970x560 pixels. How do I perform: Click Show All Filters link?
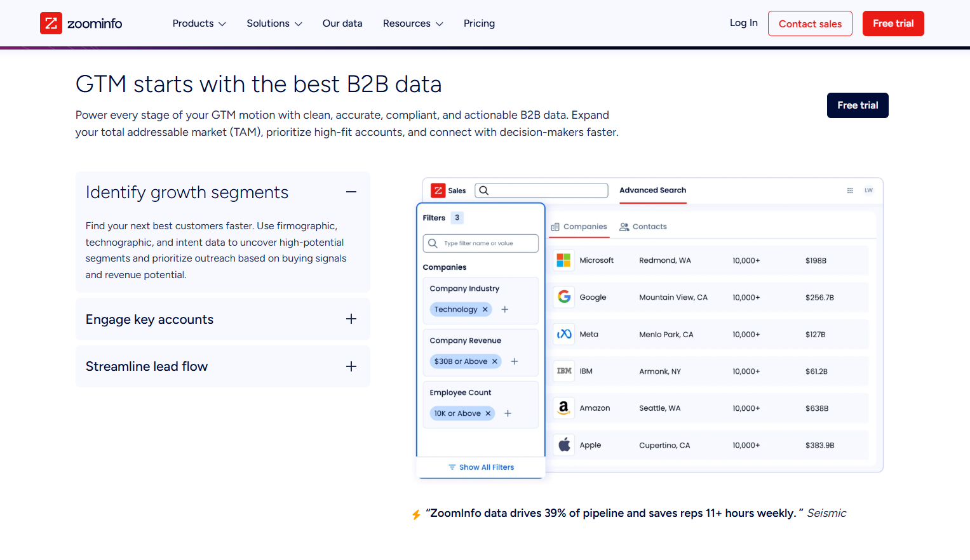(x=481, y=467)
